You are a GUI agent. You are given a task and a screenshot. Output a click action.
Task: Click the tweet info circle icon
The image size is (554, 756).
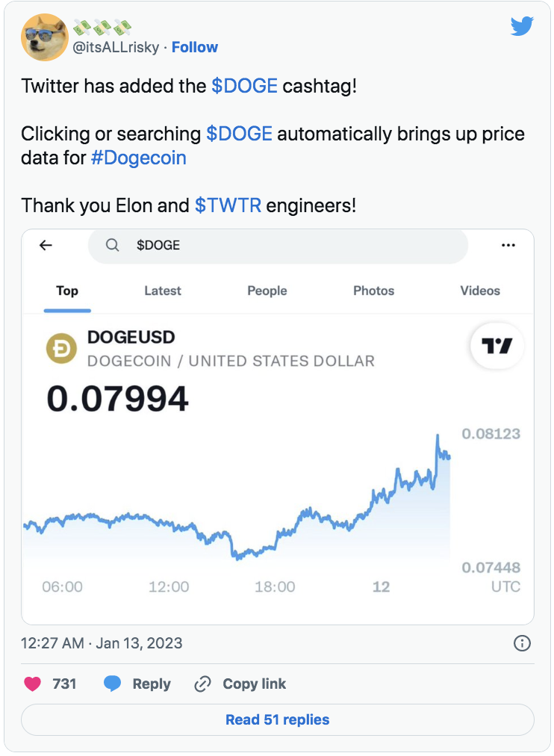tap(523, 643)
